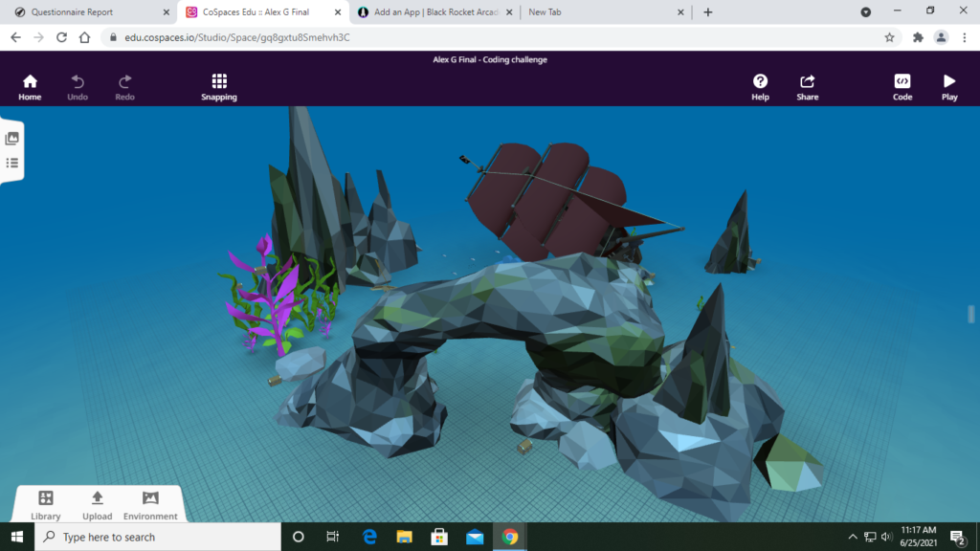Open the Environment panel
Image resolution: width=980 pixels, height=551 pixels.
coord(150,505)
